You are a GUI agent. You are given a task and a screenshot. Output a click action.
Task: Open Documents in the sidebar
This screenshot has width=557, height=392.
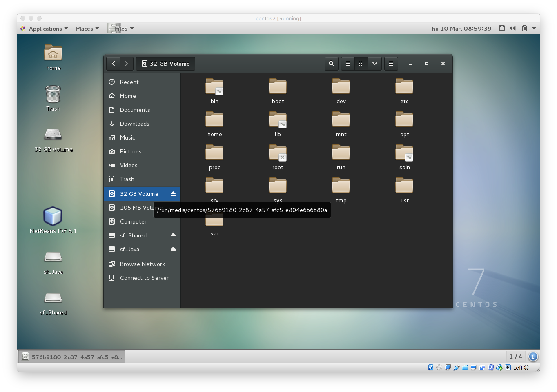click(142, 110)
